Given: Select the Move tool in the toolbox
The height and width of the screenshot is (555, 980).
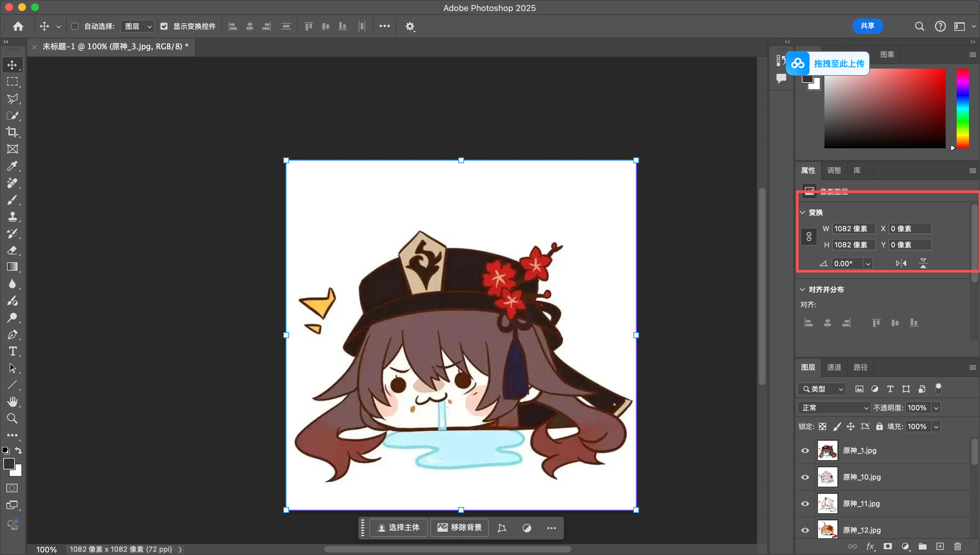Looking at the screenshot, I should pyautogui.click(x=12, y=65).
